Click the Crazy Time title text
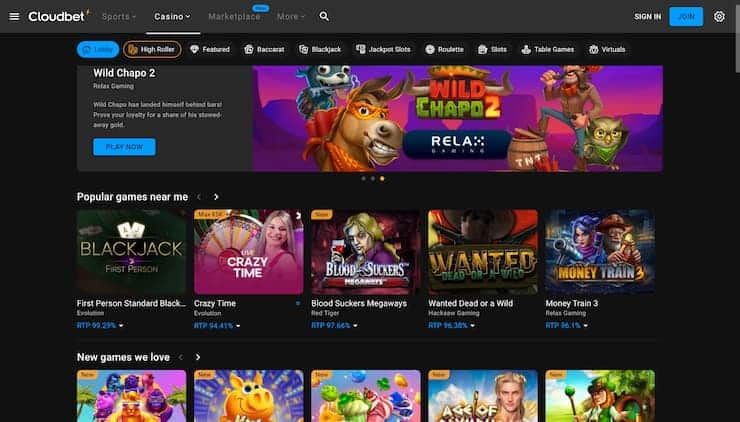 pyautogui.click(x=215, y=304)
